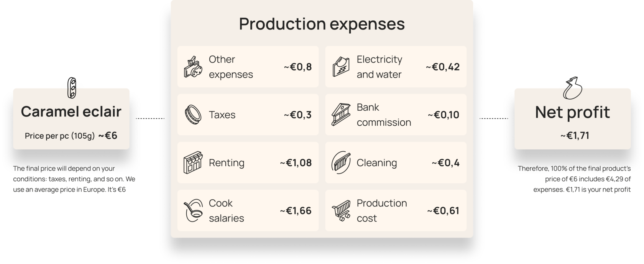Click the Production cost cart icon
This screenshot has width=644, height=264.
tap(341, 210)
